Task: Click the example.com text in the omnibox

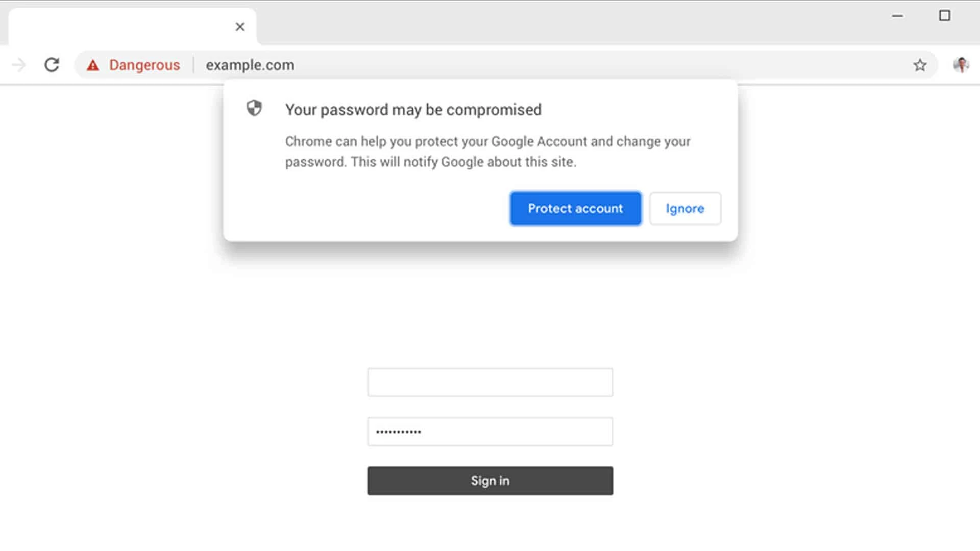Action: pyautogui.click(x=250, y=65)
